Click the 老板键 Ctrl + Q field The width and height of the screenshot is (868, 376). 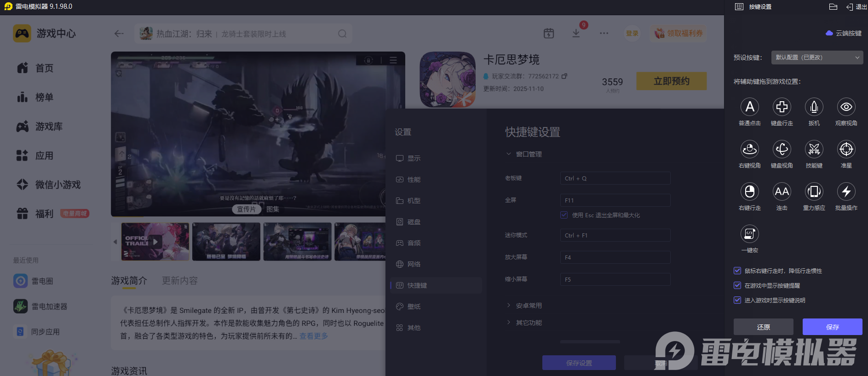coord(615,178)
